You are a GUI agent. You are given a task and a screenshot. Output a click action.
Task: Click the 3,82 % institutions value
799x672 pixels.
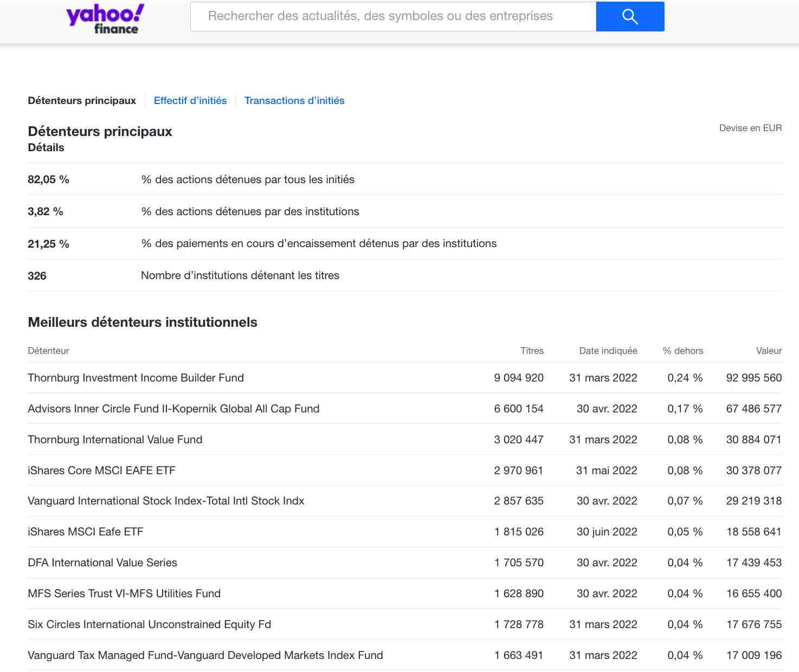coord(46,211)
